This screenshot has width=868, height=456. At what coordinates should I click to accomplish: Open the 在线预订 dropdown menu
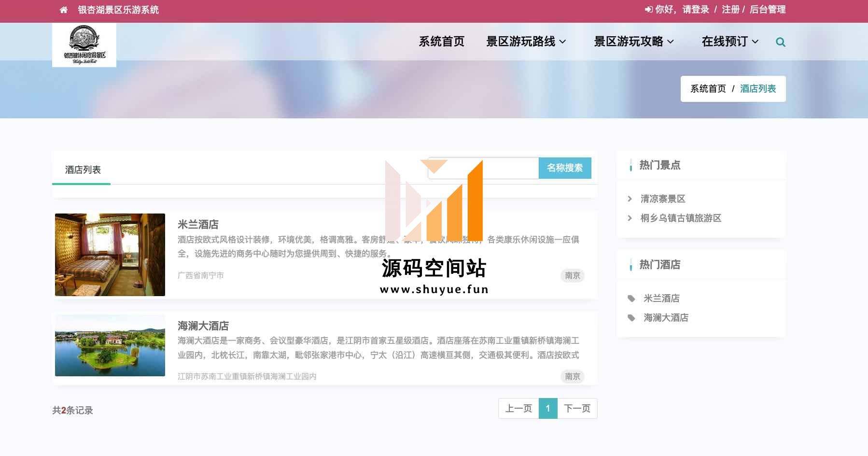(729, 42)
